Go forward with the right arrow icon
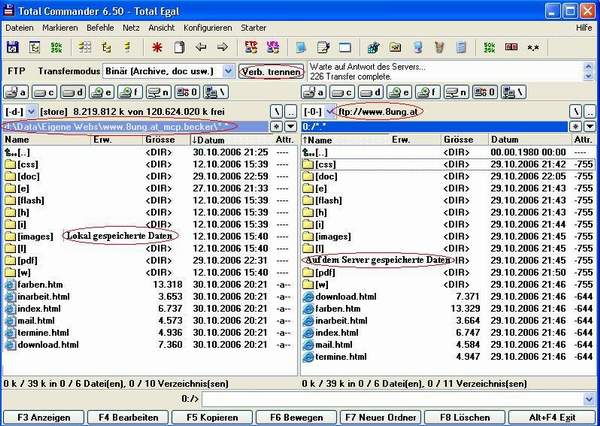Image resolution: width=600 pixels, height=426 pixels. click(222, 47)
